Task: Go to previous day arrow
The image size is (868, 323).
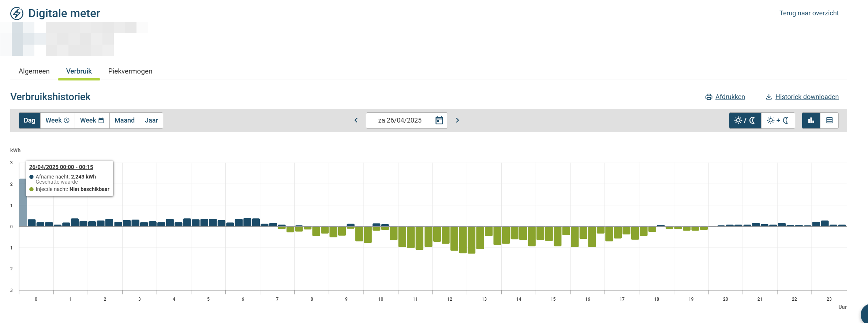Action: point(356,120)
